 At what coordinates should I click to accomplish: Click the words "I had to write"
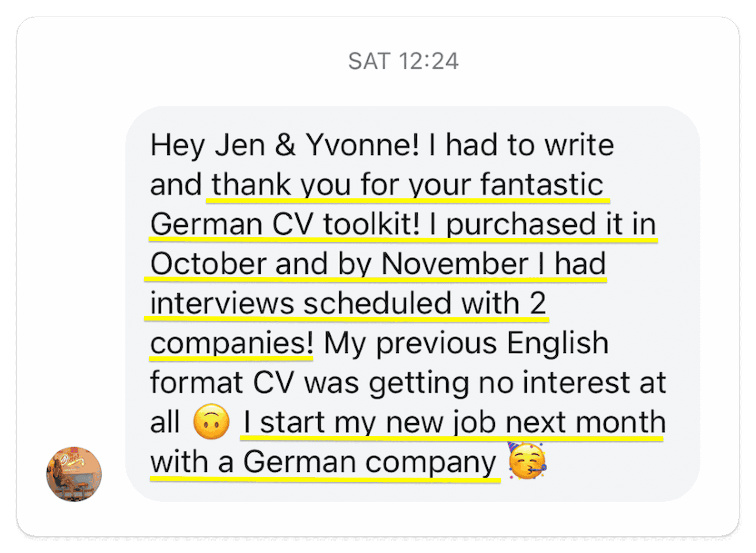[521, 145]
